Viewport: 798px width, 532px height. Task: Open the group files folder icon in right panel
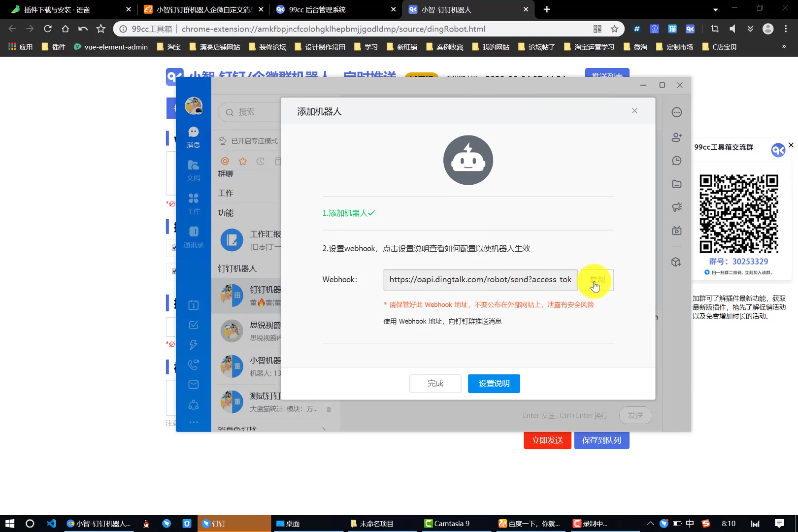coord(677,184)
